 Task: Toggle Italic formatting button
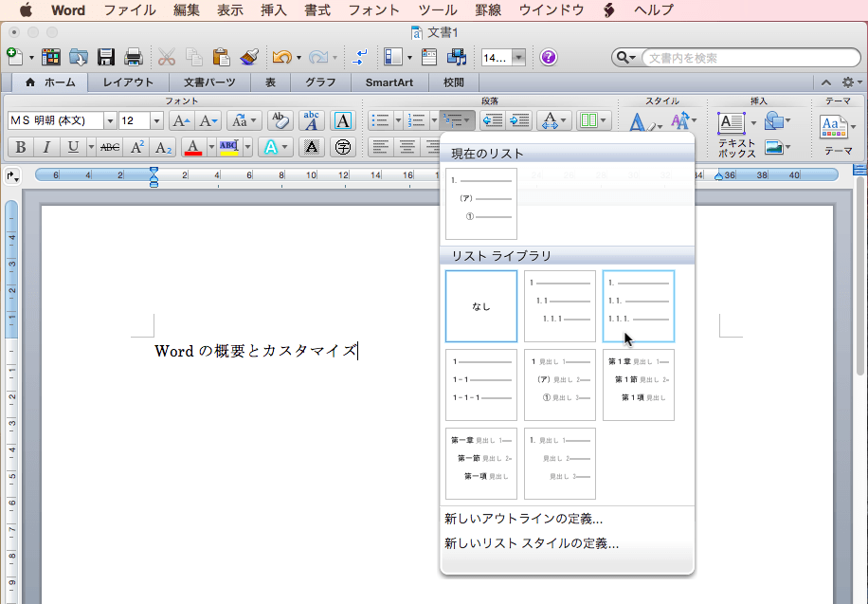click(46, 147)
